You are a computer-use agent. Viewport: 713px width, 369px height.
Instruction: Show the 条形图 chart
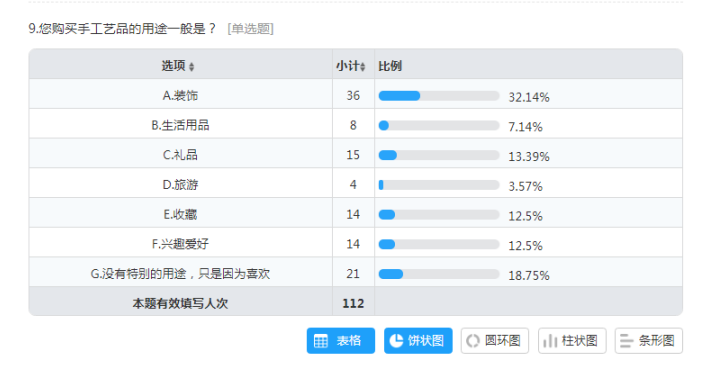coord(649,341)
